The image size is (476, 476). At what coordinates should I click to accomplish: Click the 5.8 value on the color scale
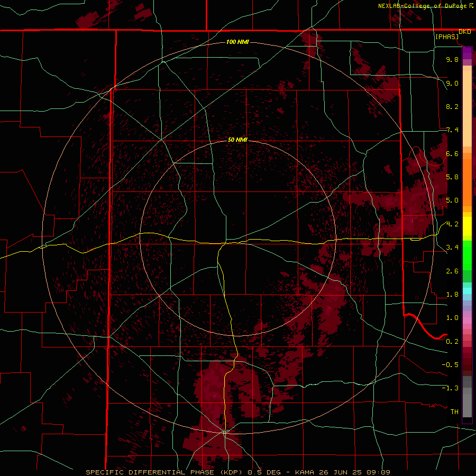tap(452, 177)
